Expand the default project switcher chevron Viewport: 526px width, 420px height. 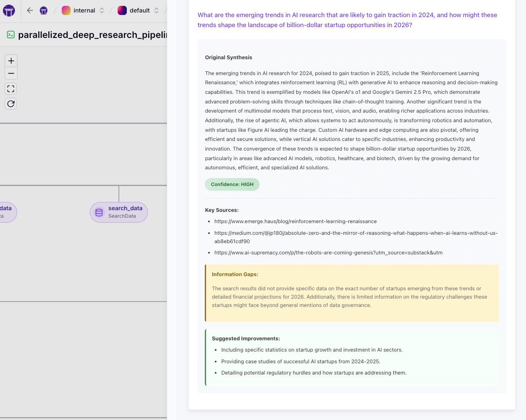click(x=156, y=10)
